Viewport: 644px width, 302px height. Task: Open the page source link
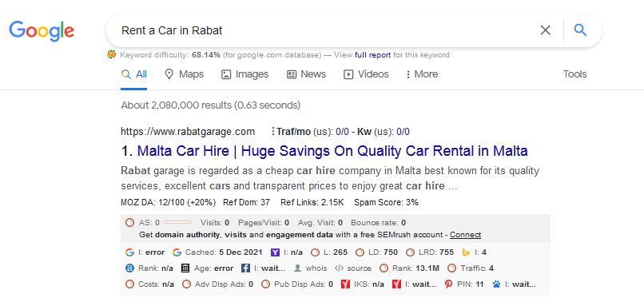pos(360,268)
